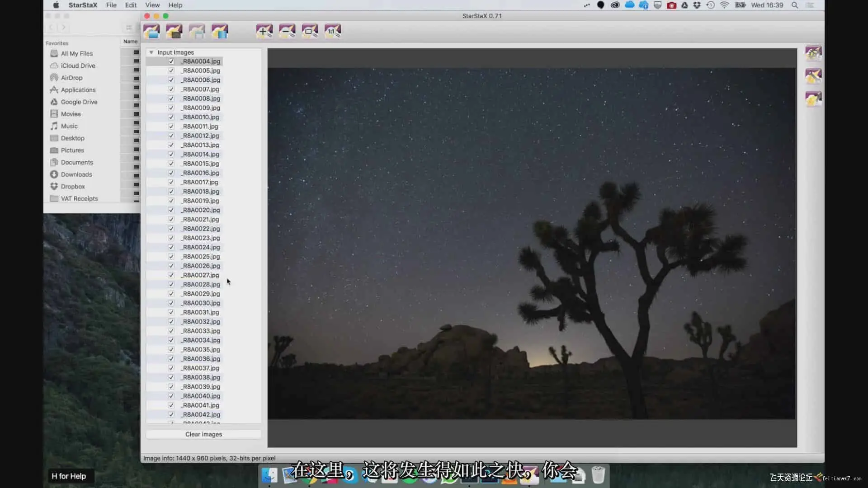Open Downloads in Finder sidebar
The image size is (868, 488).
(76, 174)
